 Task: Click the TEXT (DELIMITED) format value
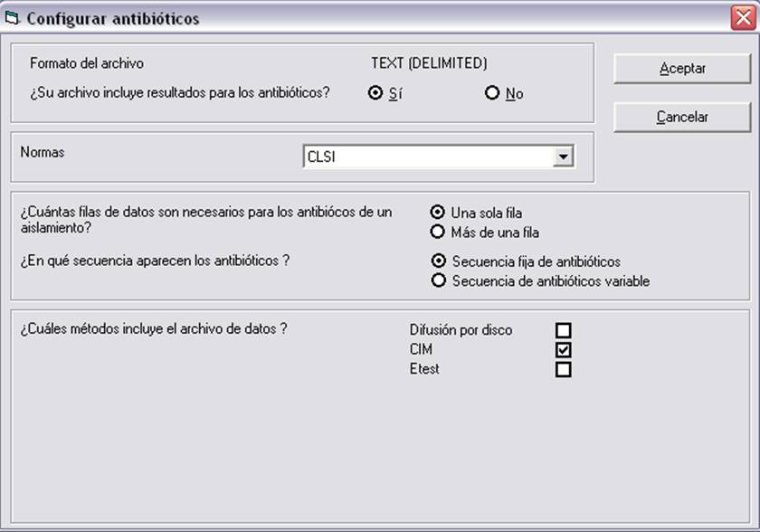[x=429, y=63]
